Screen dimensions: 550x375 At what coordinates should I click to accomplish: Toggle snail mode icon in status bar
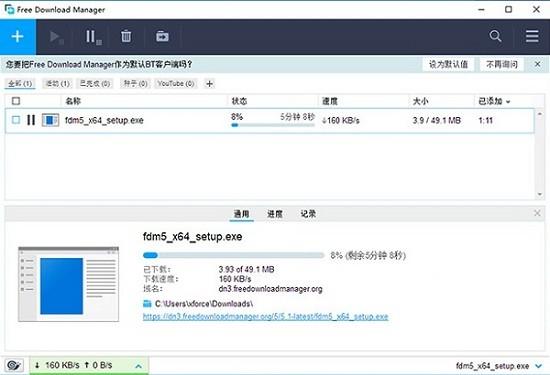pyautogui.click(x=14, y=366)
